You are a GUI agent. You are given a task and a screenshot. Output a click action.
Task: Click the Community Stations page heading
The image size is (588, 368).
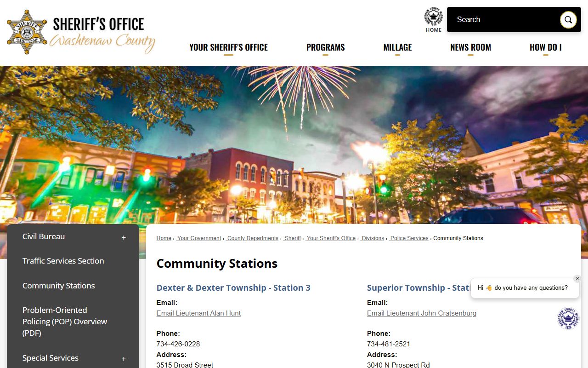pos(217,264)
